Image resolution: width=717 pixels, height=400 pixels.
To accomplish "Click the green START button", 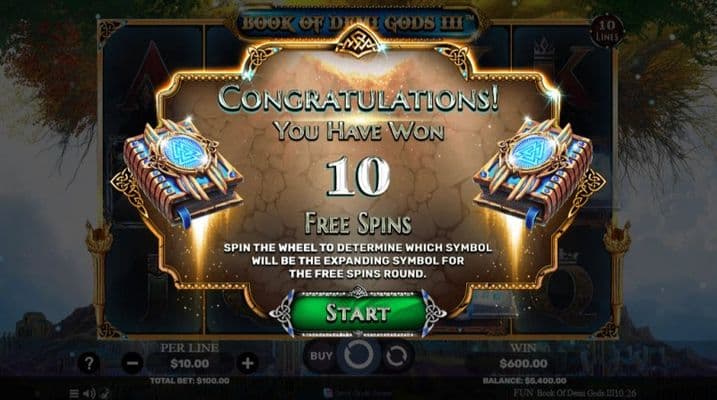I will [358, 313].
